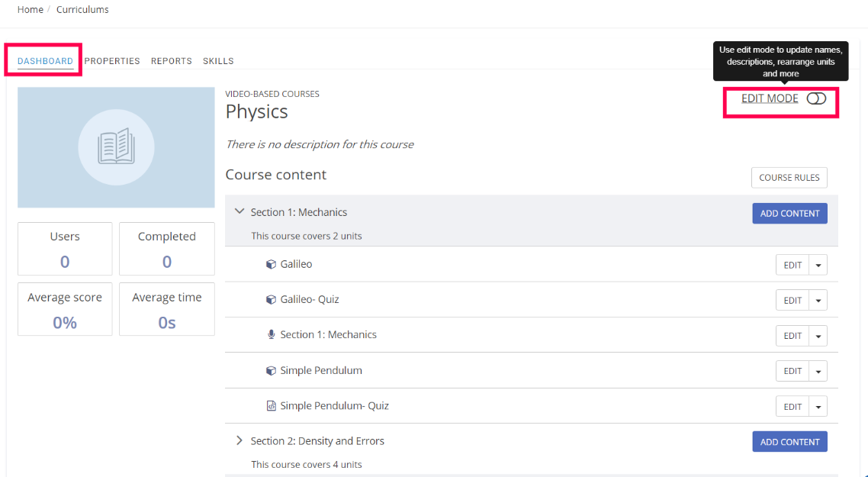Expand Section 2: Density and Errors
Viewport: 868px width, 477px height.
(x=240, y=440)
